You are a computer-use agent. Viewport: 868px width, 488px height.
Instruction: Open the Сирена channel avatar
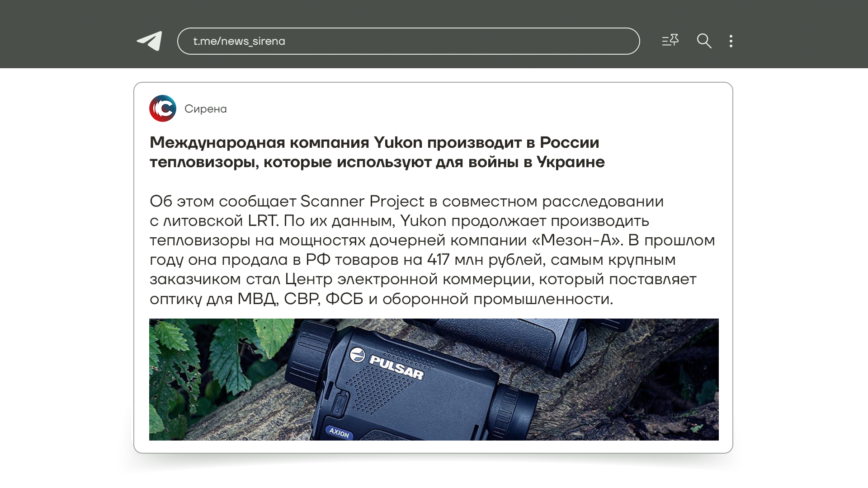pyautogui.click(x=163, y=108)
